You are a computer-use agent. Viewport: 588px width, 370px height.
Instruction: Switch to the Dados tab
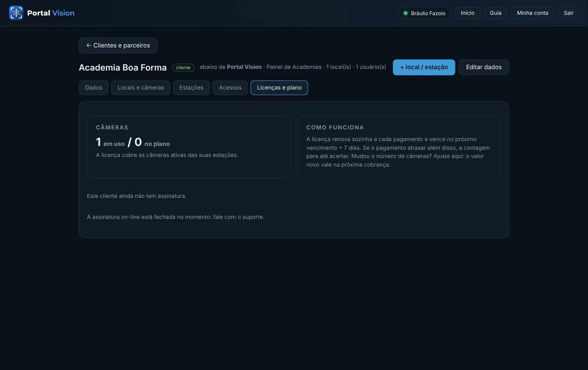[94, 88]
